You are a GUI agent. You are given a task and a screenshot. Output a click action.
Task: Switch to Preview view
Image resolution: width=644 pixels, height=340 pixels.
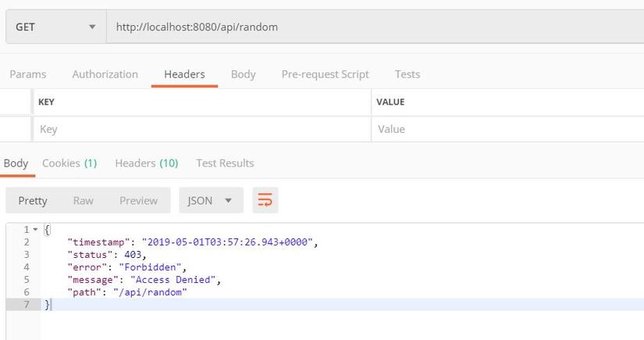coord(138,201)
